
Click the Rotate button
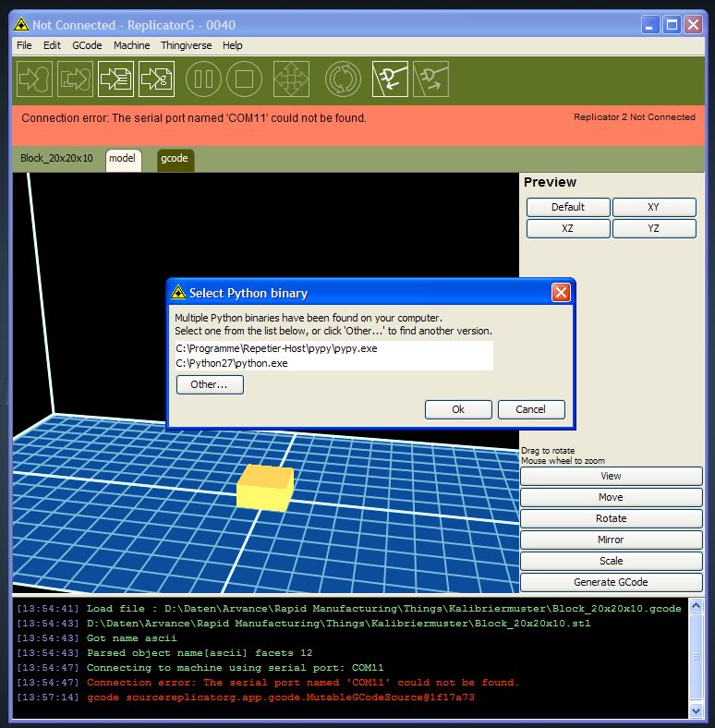coord(611,518)
